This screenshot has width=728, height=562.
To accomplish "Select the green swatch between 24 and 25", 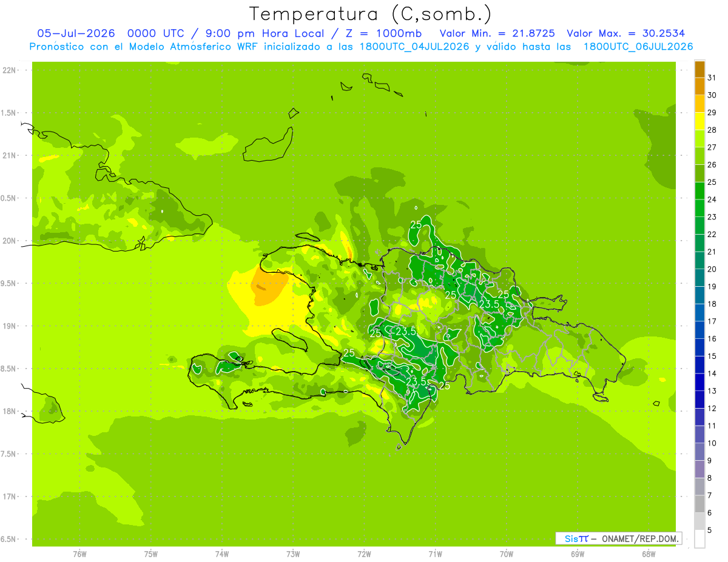I will click(699, 191).
